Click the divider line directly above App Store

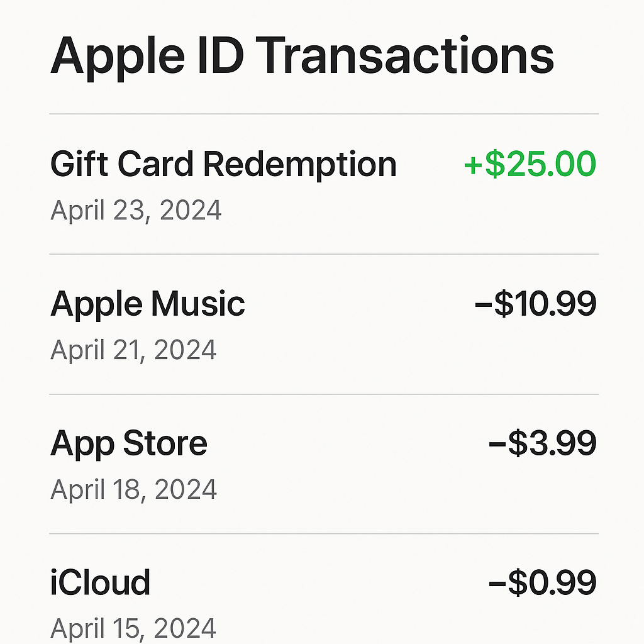(x=324, y=394)
